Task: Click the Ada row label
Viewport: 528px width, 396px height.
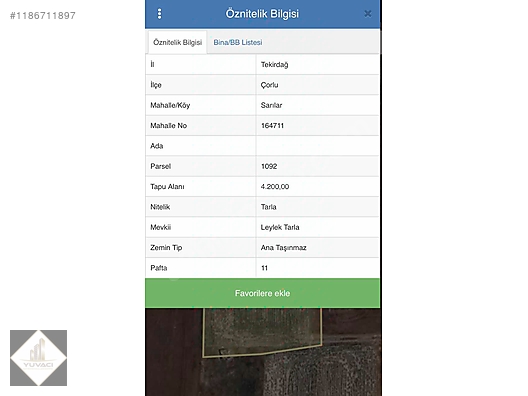Action: (157, 146)
